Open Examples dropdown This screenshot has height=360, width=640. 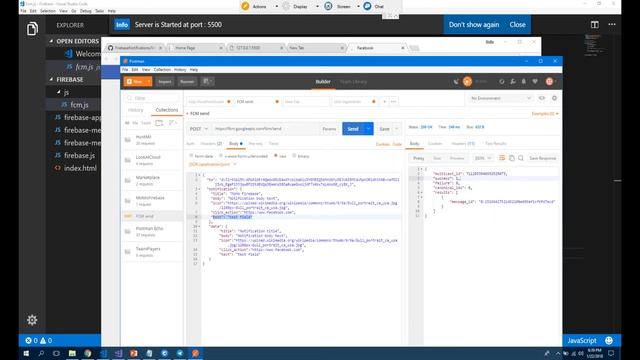545,113
